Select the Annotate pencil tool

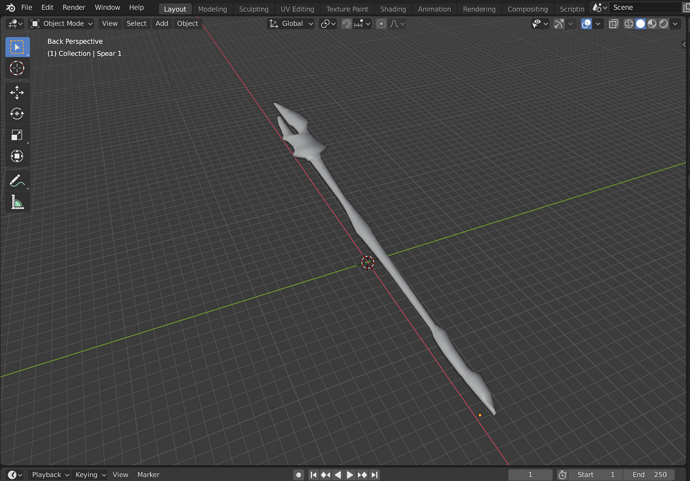click(x=17, y=180)
